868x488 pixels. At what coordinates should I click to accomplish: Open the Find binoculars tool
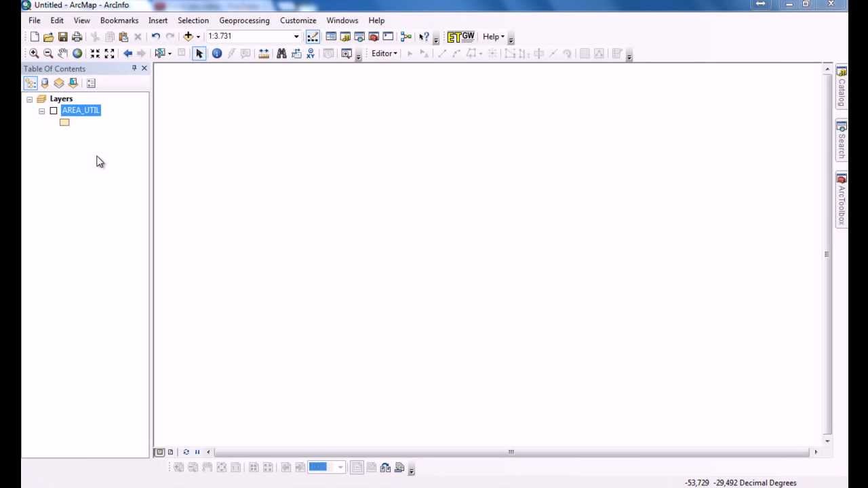pos(281,54)
